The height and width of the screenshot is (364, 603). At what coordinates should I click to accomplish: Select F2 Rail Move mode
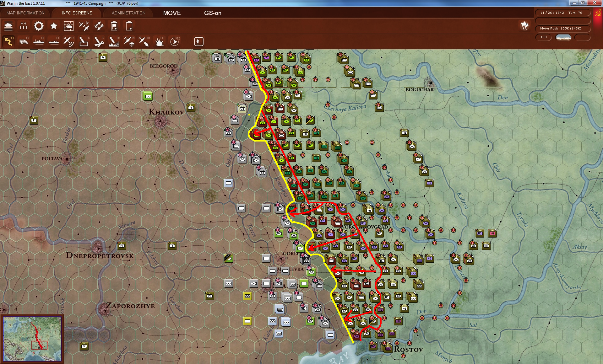pos(24,41)
